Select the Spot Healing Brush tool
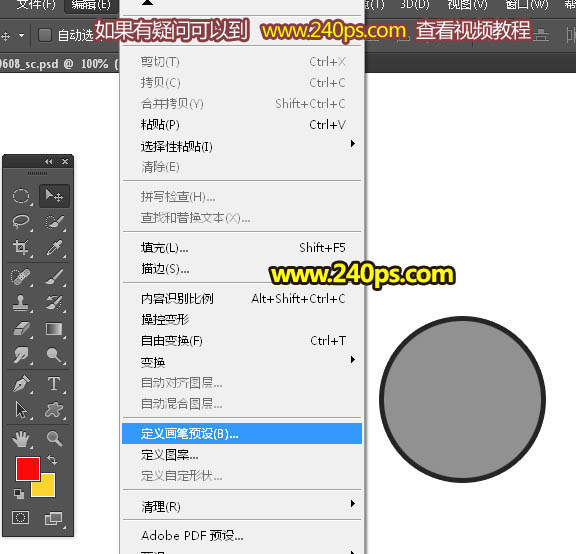 [x=21, y=277]
